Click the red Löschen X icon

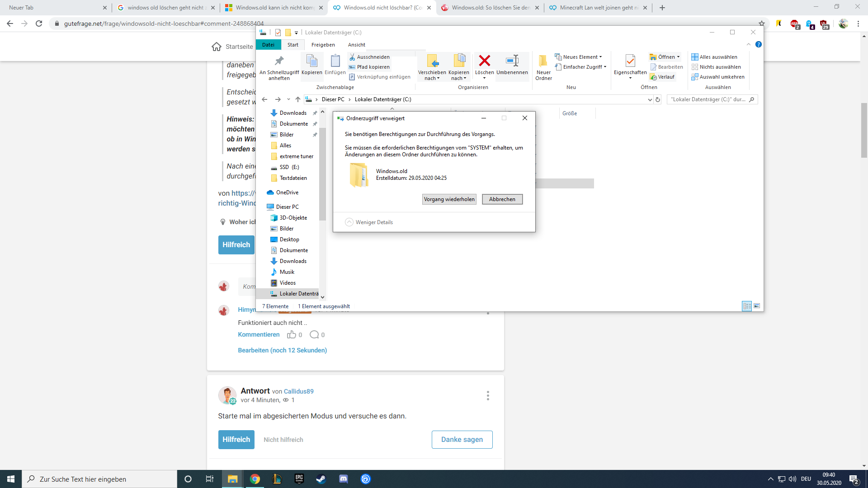[x=485, y=61]
